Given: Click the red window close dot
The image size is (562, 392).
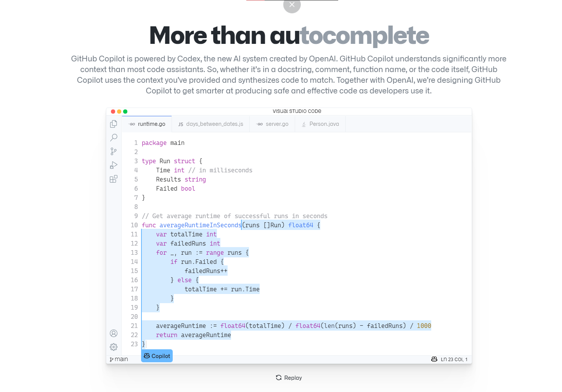Looking at the screenshot, I should pyautogui.click(x=113, y=111).
